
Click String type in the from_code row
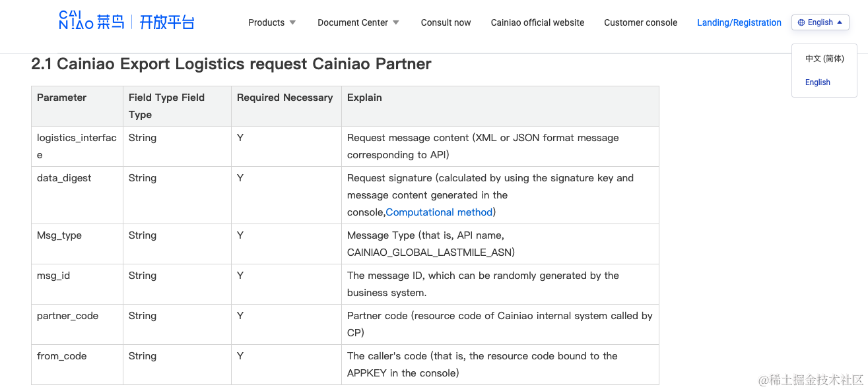coord(143,356)
